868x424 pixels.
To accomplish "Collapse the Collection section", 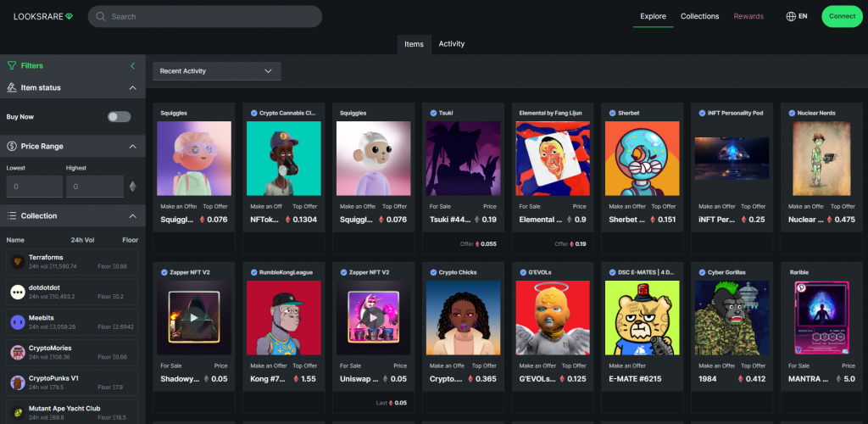I will click(133, 216).
